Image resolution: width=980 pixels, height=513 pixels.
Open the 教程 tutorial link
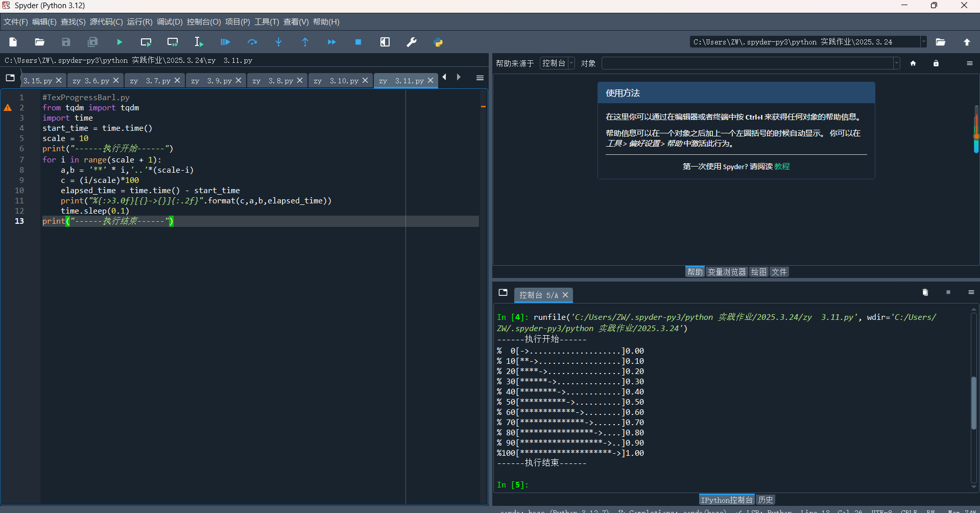tap(782, 167)
